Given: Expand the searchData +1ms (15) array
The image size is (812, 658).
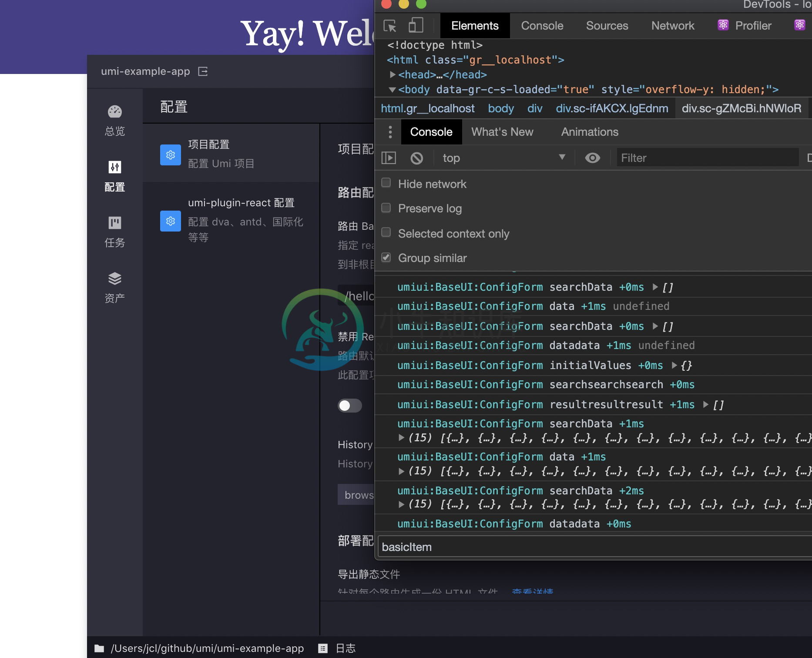Looking at the screenshot, I should point(401,438).
